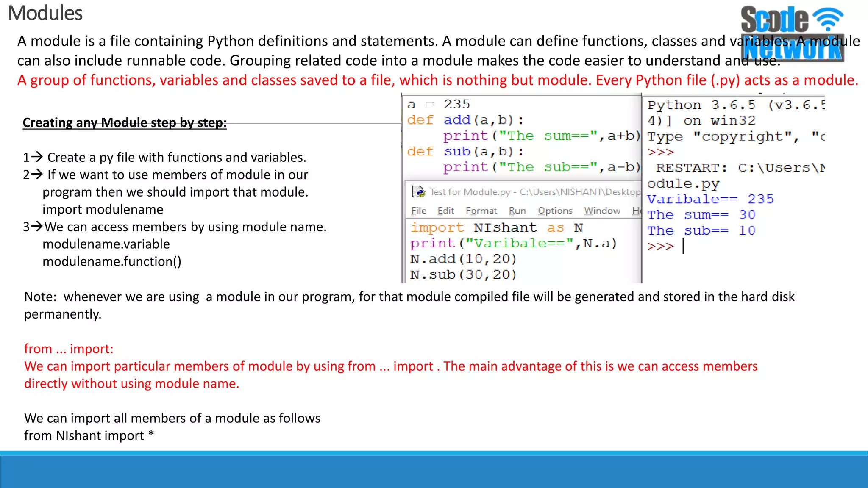Click the 'modulename.variable' text line
This screenshot has height=488, width=868.
106,244
